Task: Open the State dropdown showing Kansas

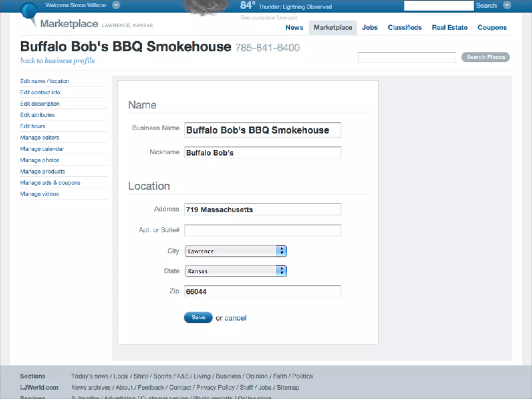Action: 236,271
